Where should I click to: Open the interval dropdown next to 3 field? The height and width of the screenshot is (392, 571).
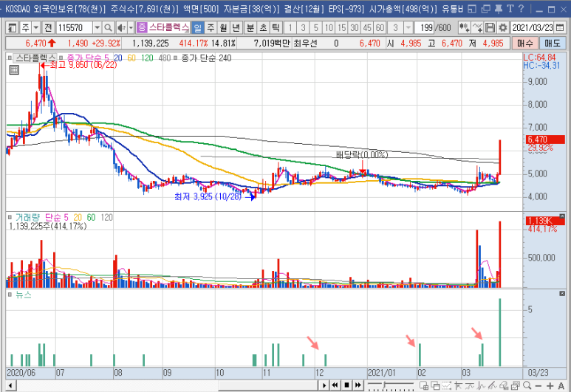point(408,27)
